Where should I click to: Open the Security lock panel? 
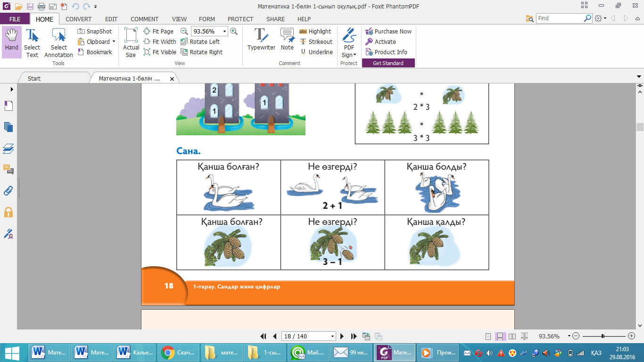pyautogui.click(x=8, y=212)
